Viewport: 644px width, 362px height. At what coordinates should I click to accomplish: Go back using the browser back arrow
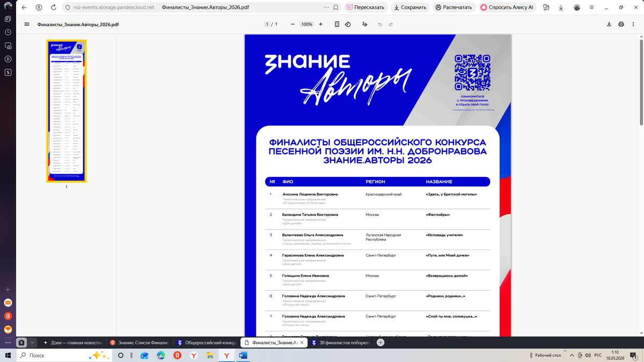pyautogui.click(x=24, y=8)
